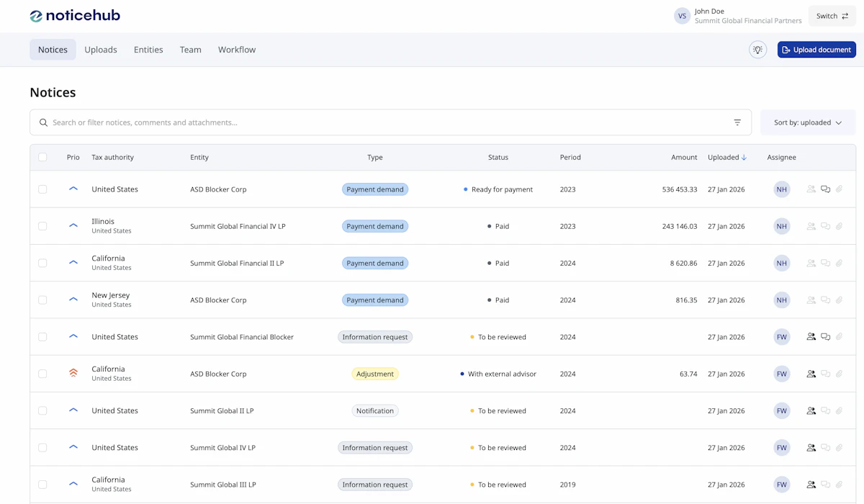
Task: Click assign-user icon in Summit Global Financial Blocker row
Action: click(811, 337)
